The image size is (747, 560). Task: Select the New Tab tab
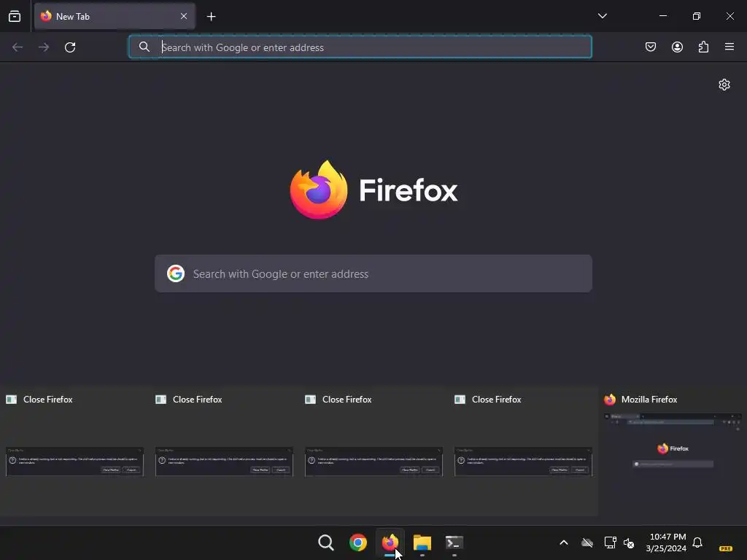point(115,16)
